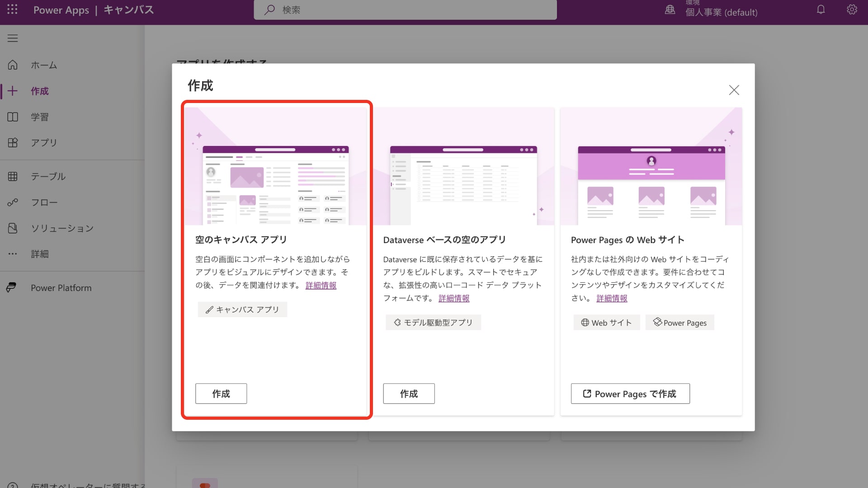Select 学習 in the navigation menu

point(40,117)
